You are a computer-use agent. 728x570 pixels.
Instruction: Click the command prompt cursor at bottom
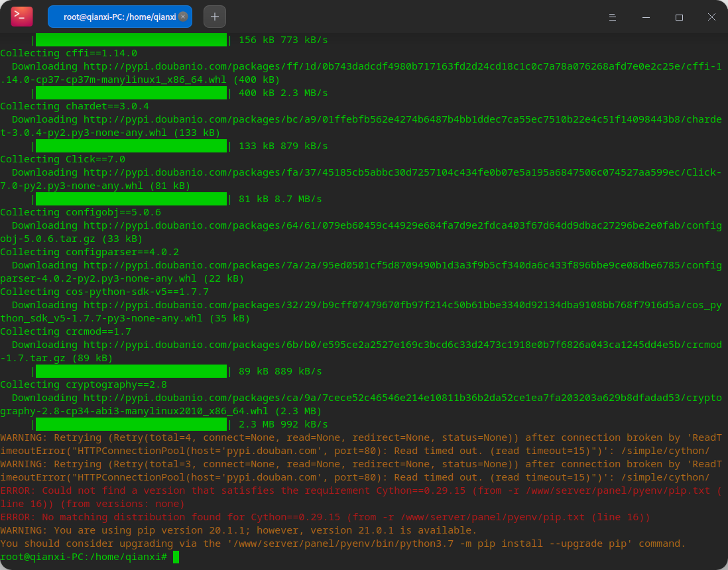coord(176,557)
